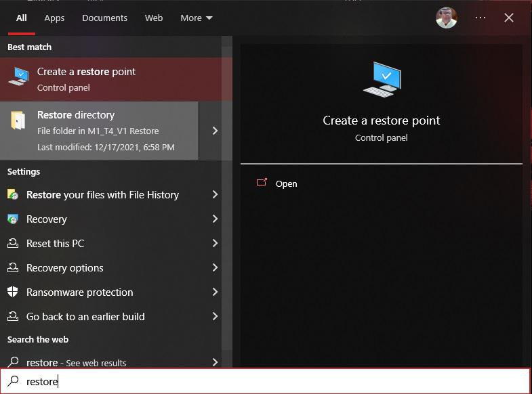Click the Go back to earlier build icon

[x=13, y=316]
